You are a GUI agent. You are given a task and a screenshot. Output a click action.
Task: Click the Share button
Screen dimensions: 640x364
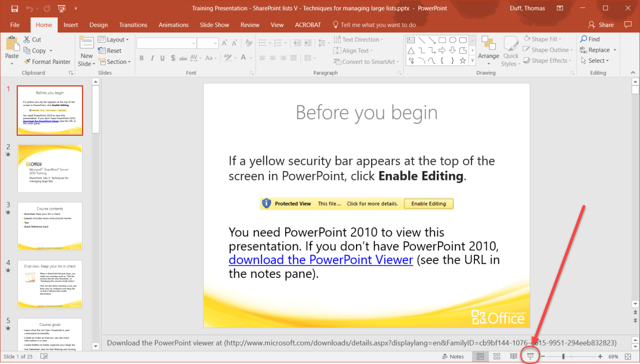point(600,25)
